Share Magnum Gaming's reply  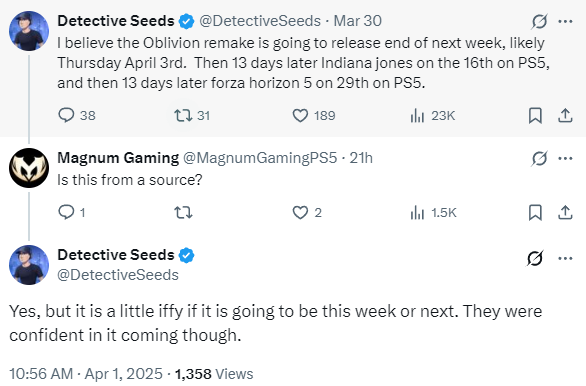pyautogui.click(x=565, y=213)
